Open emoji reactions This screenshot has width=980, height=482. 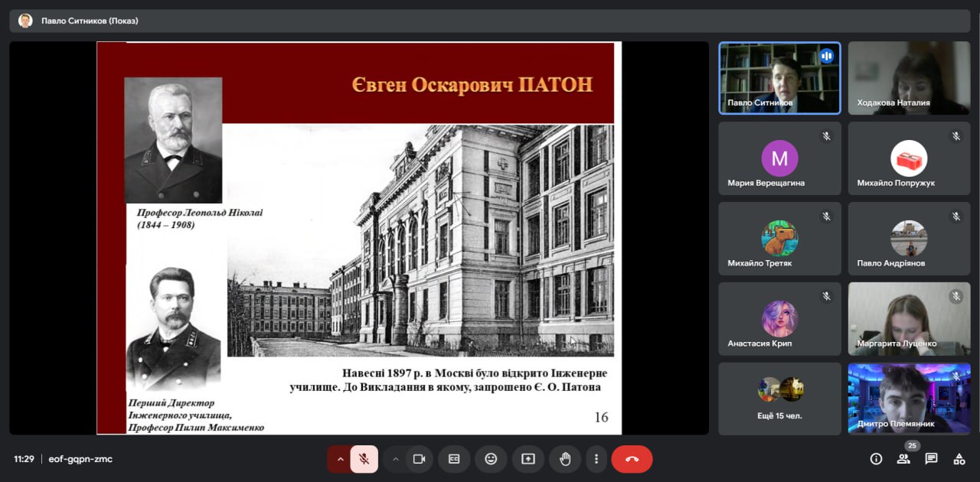[x=491, y=459]
